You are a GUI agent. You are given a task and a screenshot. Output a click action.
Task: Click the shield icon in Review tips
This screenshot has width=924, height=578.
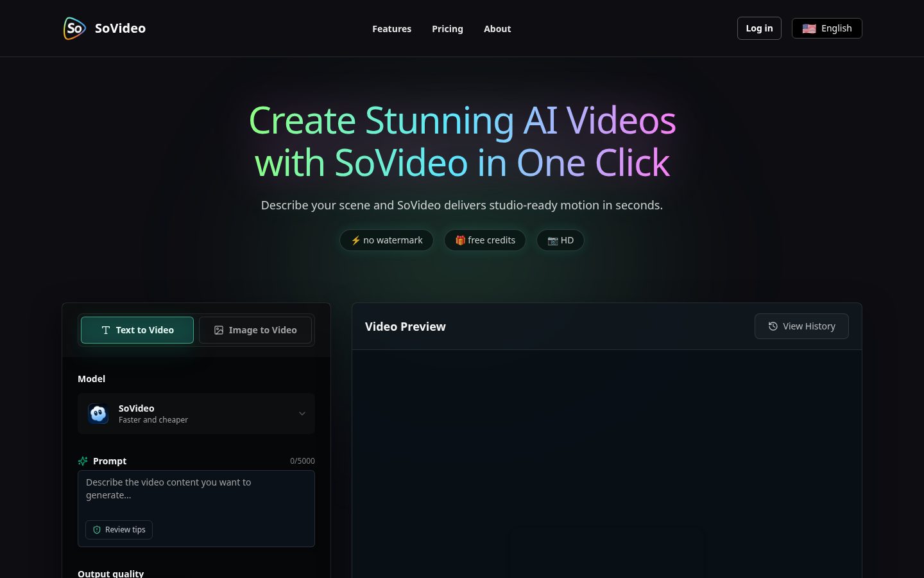click(x=97, y=530)
